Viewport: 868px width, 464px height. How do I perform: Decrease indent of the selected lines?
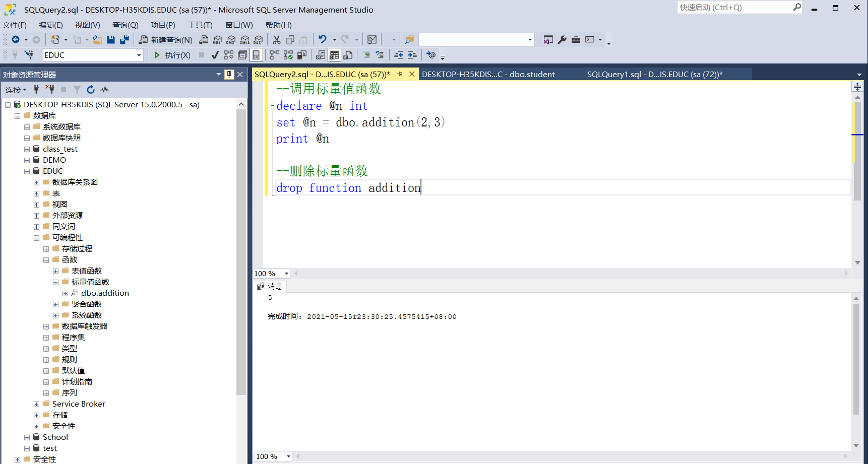click(399, 55)
